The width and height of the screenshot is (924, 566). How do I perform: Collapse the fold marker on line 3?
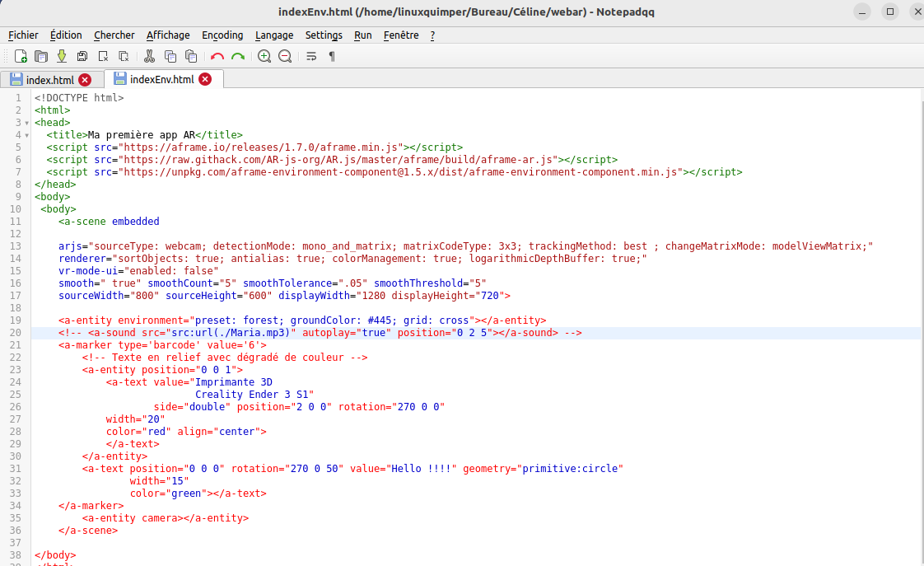click(x=27, y=123)
